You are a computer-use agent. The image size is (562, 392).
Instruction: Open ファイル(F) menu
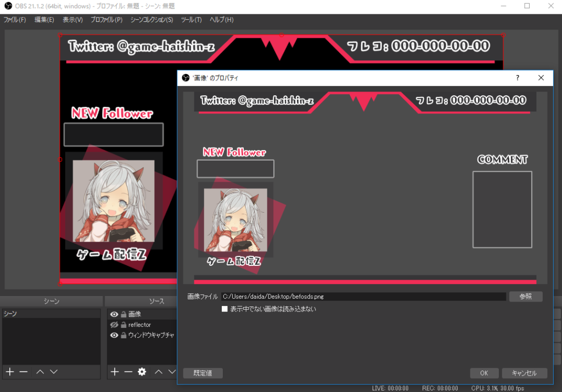tap(15, 20)
